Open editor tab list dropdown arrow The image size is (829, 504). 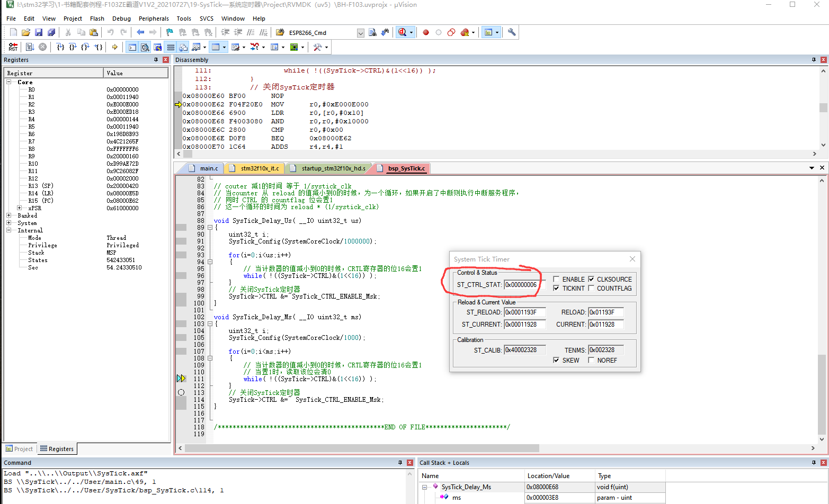(812, 168)
